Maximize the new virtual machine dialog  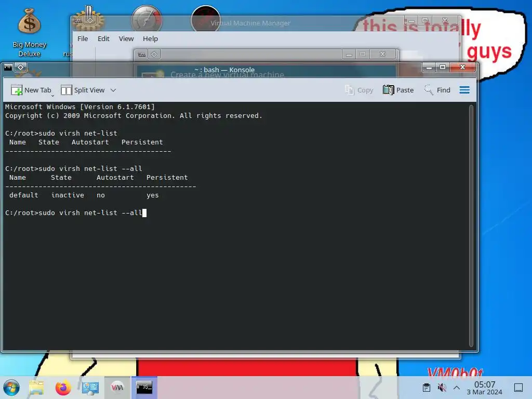pyautogui.click(x=363, y=54)
